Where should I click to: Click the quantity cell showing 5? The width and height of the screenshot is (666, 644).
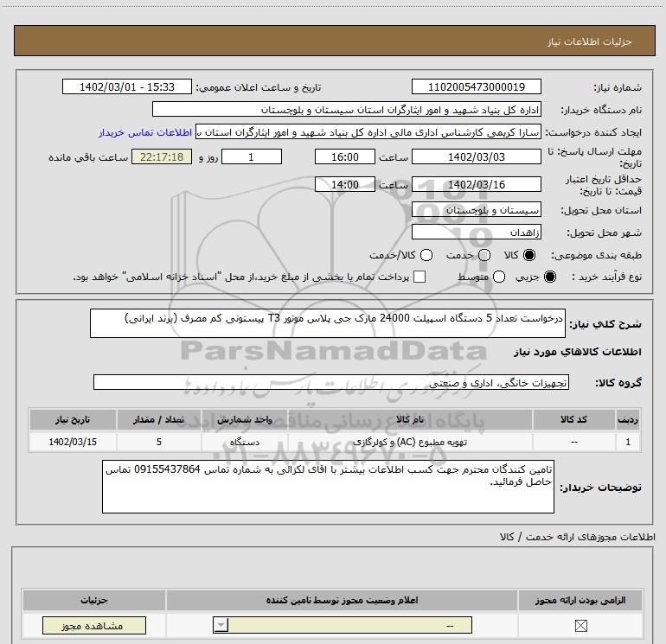pos(159,442)
